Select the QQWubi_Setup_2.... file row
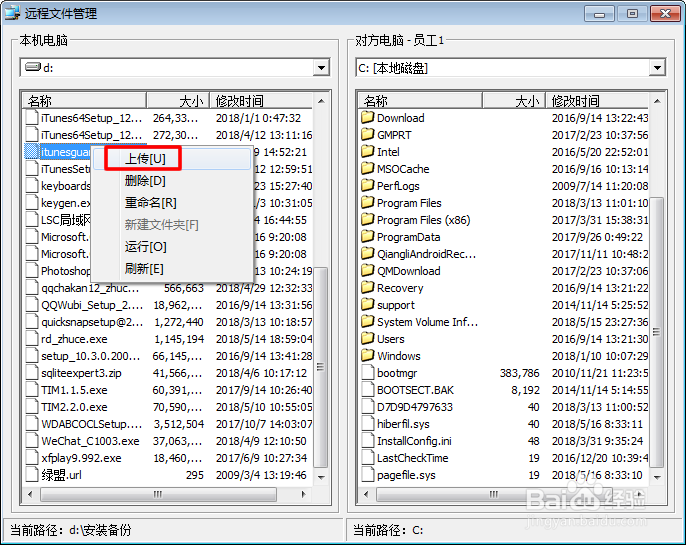Screen dimensions: 686x545 168,305
